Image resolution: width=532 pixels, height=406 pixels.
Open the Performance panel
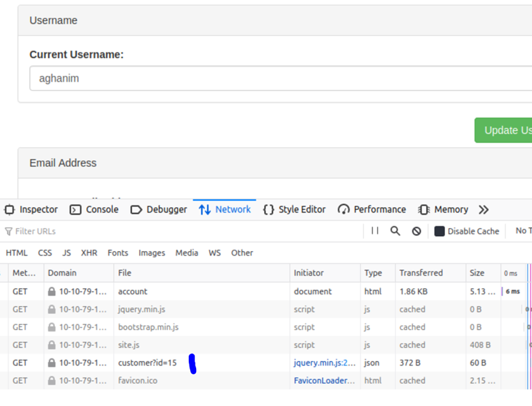(372, 210)
